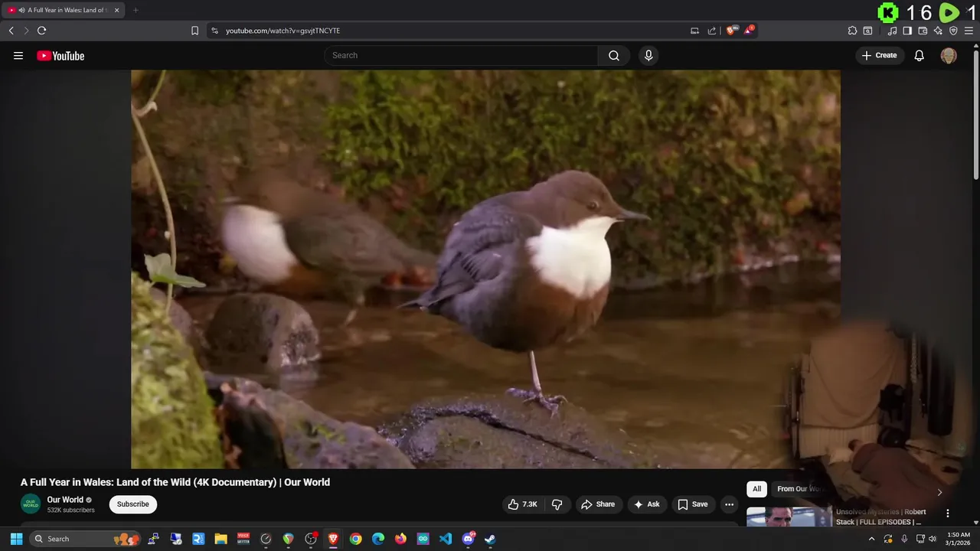Open Brave Rewards triangle icon
The image size is (980, 551).
(749, 31)
